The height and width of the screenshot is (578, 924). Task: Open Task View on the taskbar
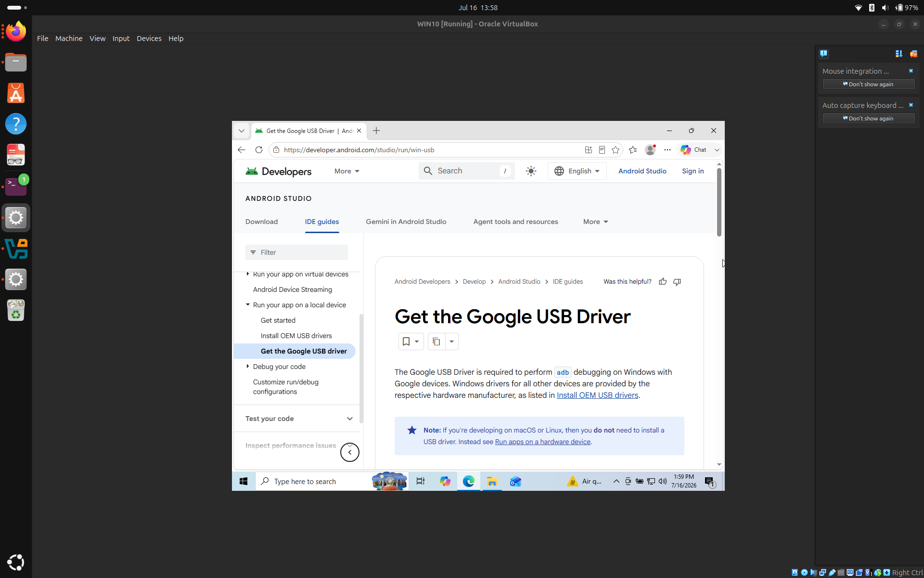[421, 481]
